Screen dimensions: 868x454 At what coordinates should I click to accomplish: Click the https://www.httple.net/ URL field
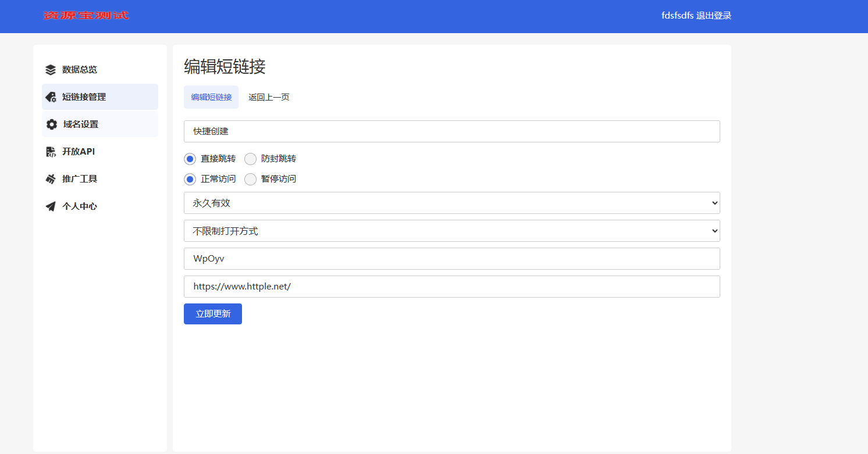tap(452, 287)
